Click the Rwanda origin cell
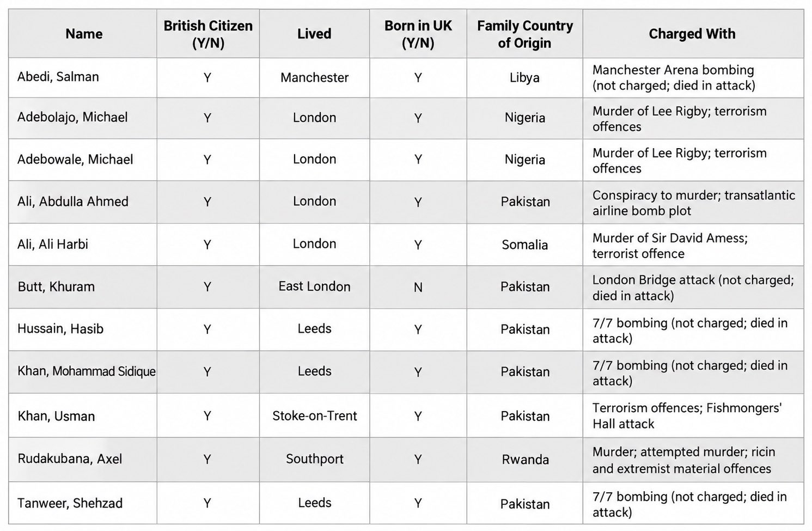 tap(524, 459)
